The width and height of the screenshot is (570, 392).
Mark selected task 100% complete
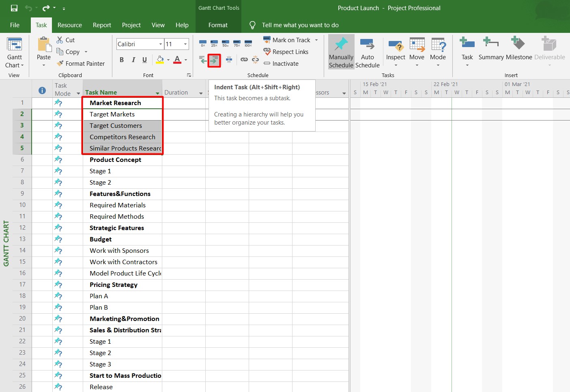pyautogui.click(x=248, y=43)
